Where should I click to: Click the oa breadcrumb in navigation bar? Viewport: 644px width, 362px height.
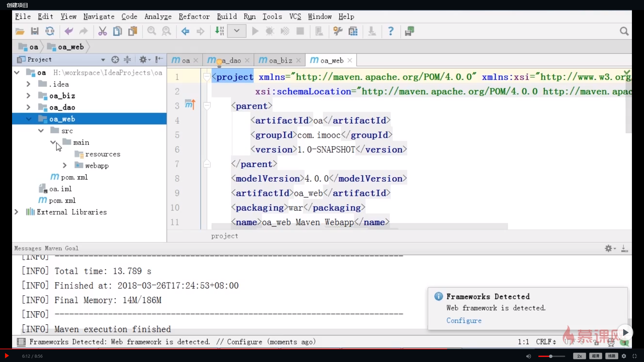29,47
